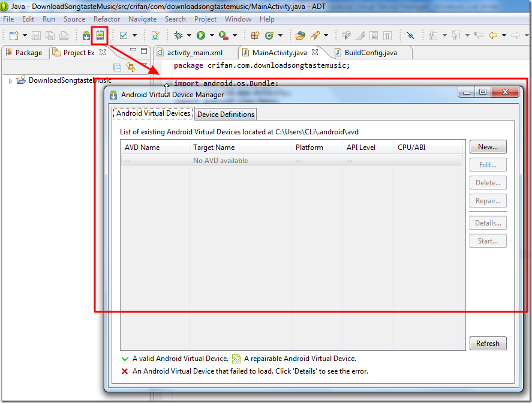Open the Android Virtual Device Manager toolbar icon
The width and height of the screenshot is (532, 403).
[100, 35]
